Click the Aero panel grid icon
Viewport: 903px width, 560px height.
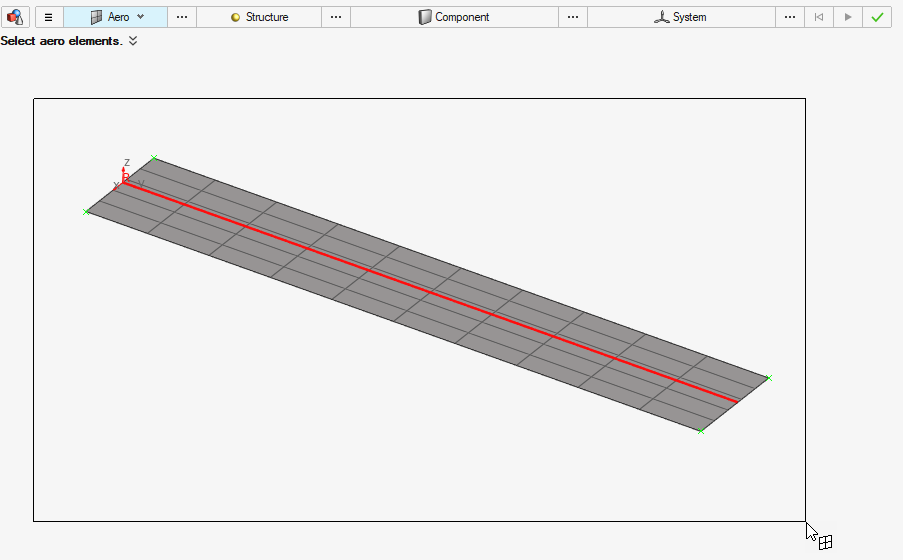coord(96,17)
